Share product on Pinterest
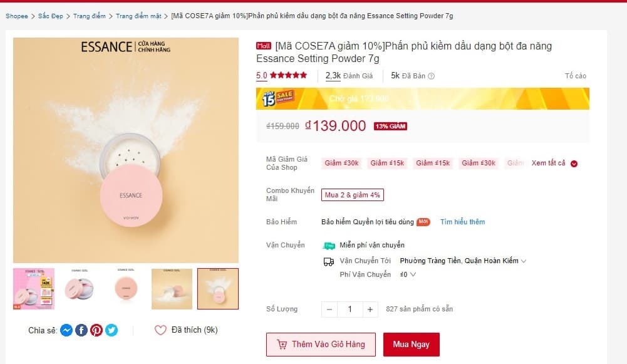 [96, 330]
